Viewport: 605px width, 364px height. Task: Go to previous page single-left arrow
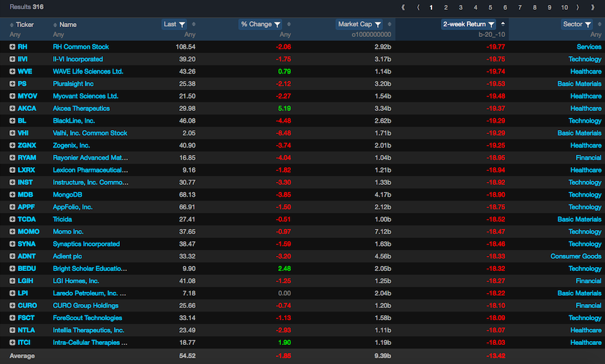[x=419, y=7]
